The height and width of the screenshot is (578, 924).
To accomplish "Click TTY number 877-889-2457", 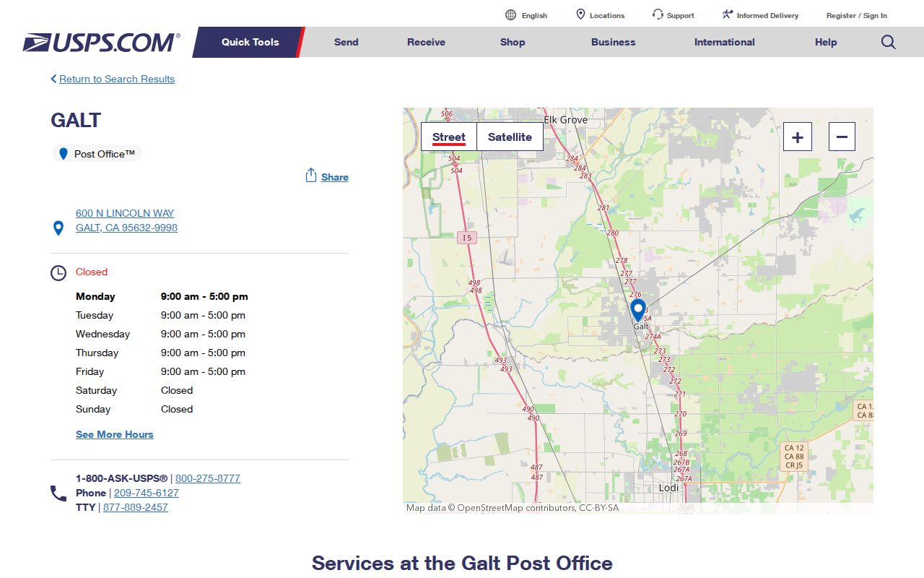I will pyautogui.click(x=136, y=507).
